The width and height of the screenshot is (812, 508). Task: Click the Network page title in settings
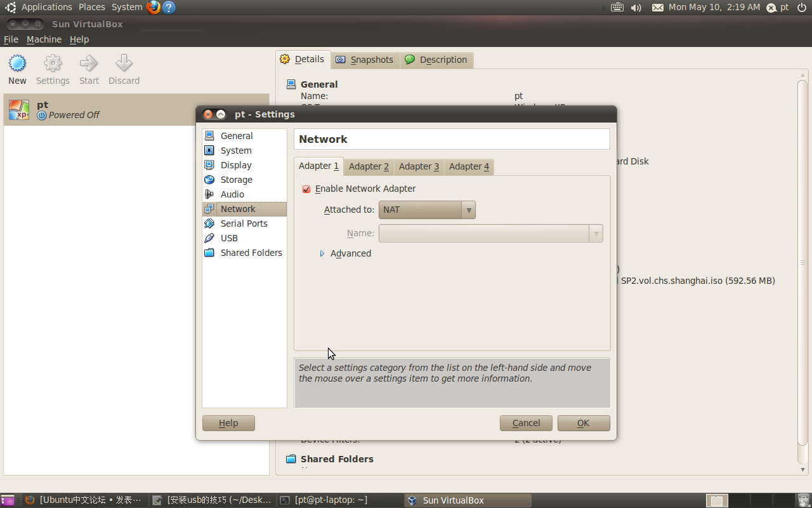(323, 139)
